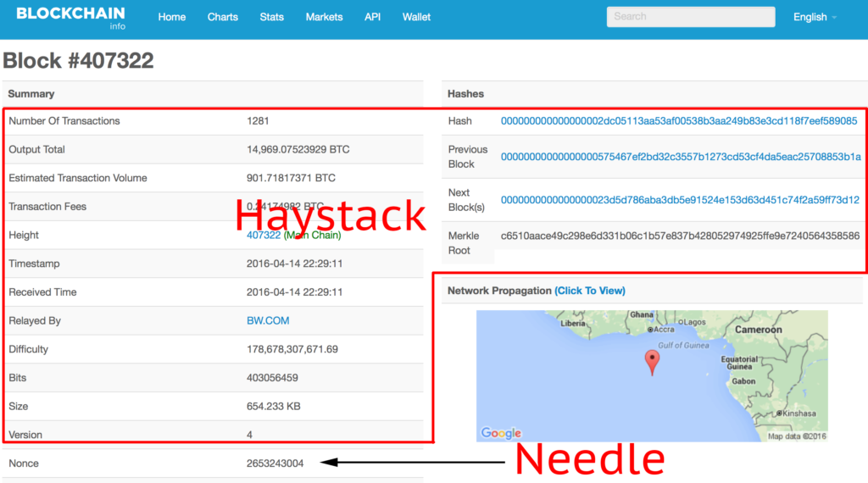Click the Blockchain info logo
868x483 pixels.
tap(71, 18)
